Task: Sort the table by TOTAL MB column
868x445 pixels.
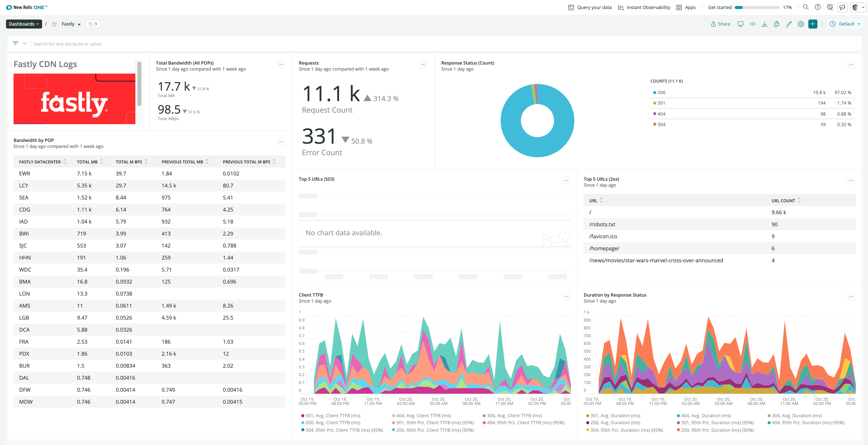Action: [102, 162]
